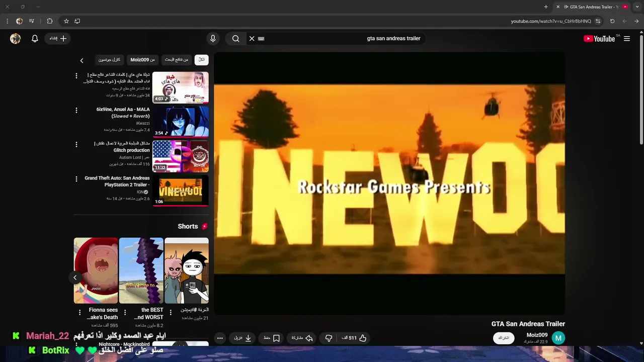Run search with the magnifier icon
The height and width of the screenshot is (362, 644).
tap(235, 39)
